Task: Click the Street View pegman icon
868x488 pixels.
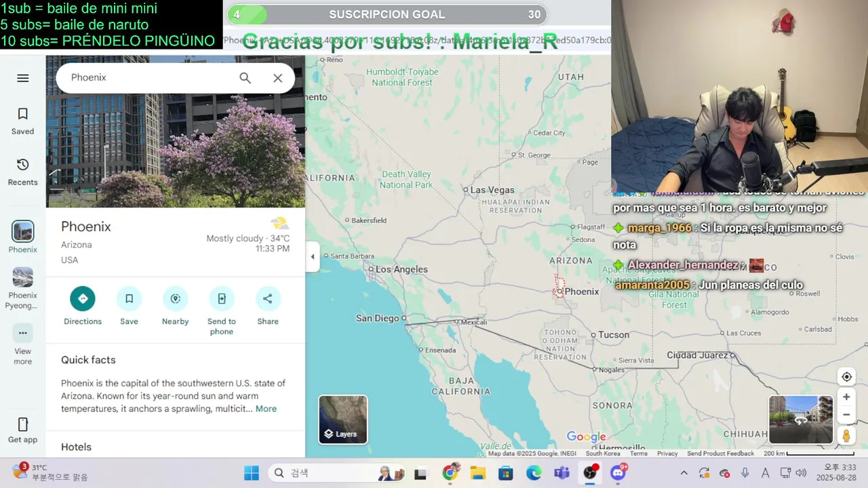Action: [846, 435]
